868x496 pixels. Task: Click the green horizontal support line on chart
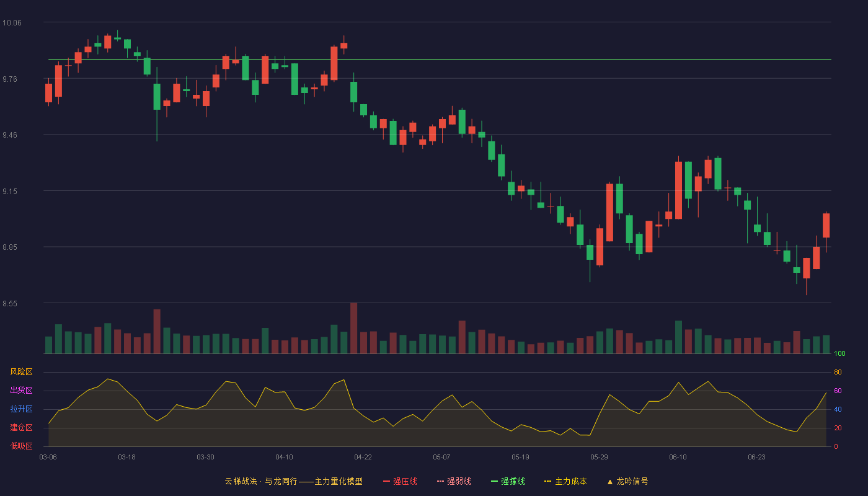pyautogui.click(x=440, y=60)
